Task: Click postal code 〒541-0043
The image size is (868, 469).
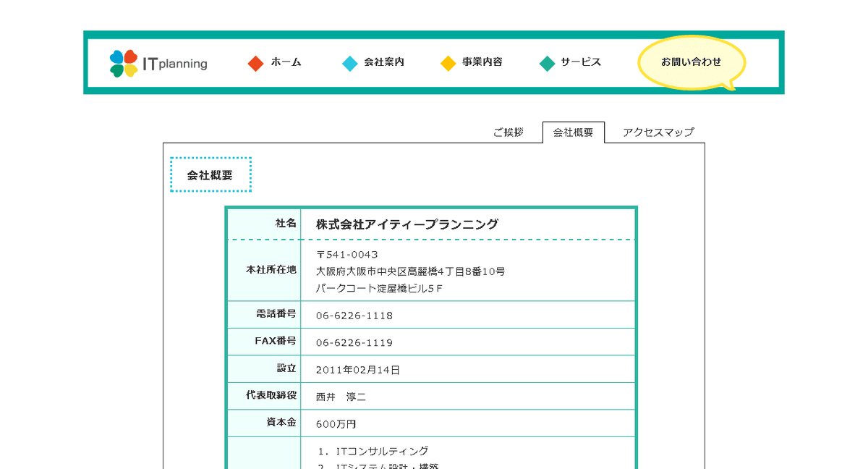Action: 347,255
